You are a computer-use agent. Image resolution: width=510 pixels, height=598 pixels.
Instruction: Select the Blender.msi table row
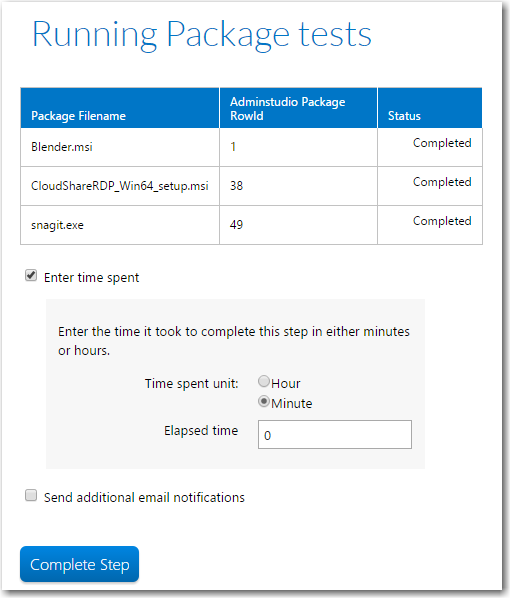click(x=251, y=147)
